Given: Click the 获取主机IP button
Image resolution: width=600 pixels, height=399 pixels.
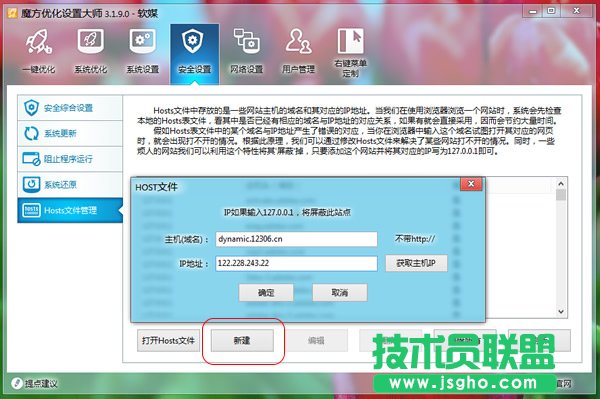Looking at the screenshot, I should click(416, 263).
